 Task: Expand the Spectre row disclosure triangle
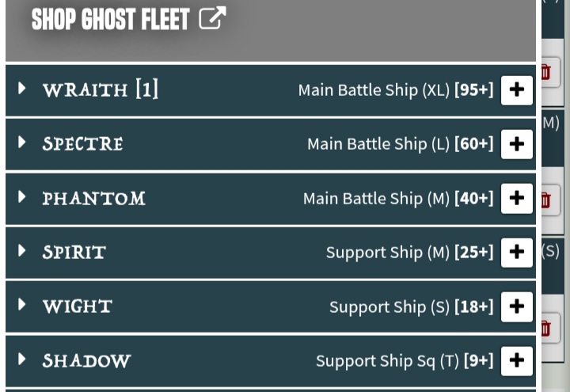click(22, 143)
